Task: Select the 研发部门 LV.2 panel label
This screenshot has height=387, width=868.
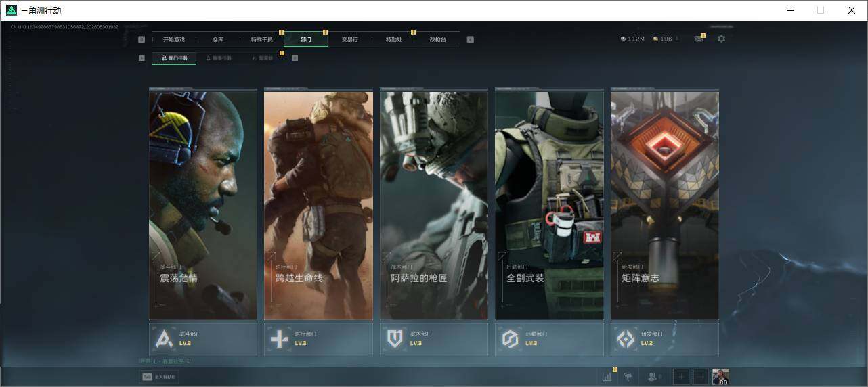Action: point(652,338)
